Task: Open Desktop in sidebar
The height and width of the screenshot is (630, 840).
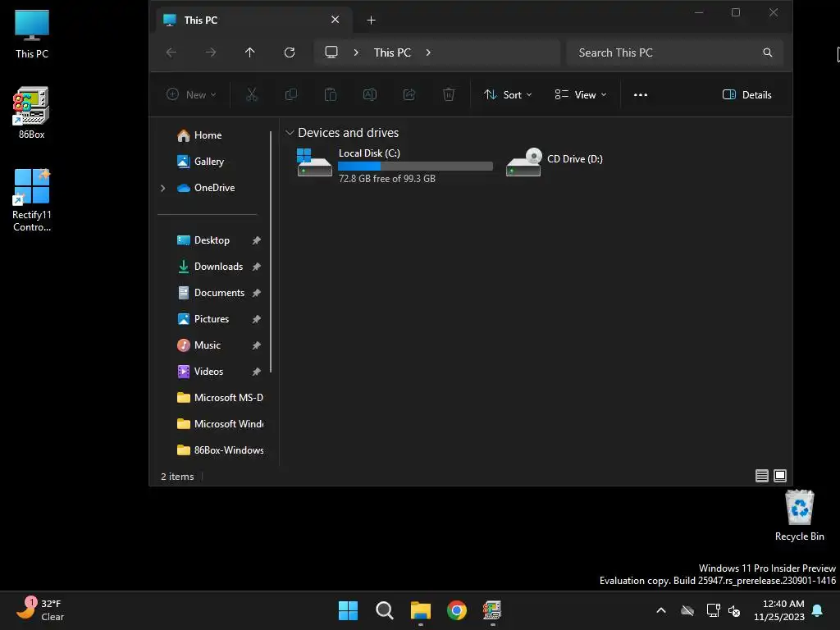Action: pyautogui.click(x=212, y=240)
